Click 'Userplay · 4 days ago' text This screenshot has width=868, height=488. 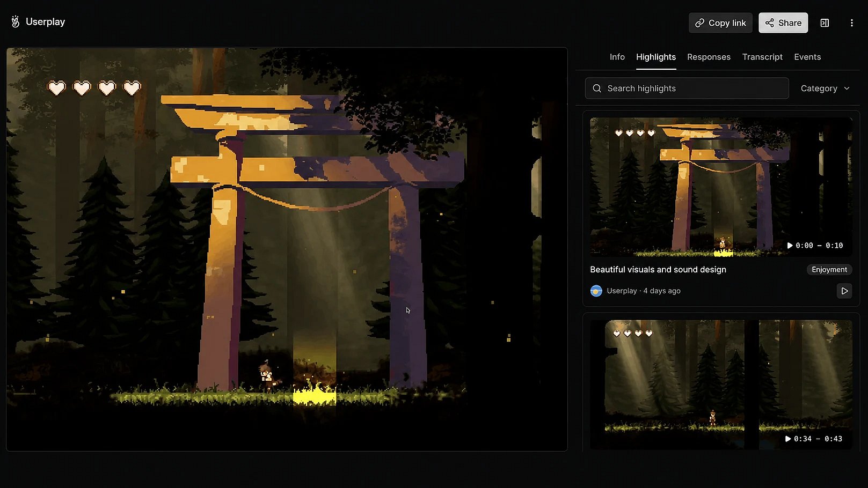tap(644, 291)
